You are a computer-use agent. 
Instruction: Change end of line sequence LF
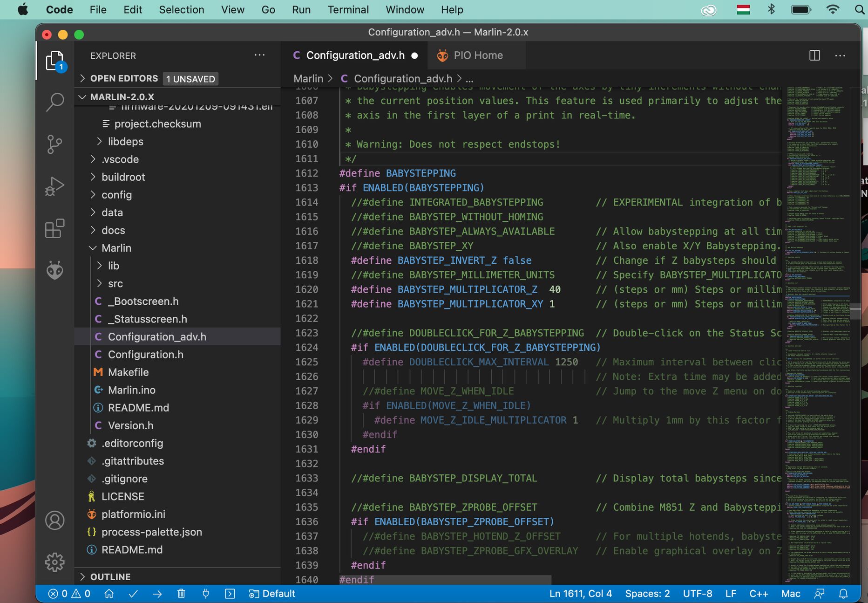click(731, 594)
